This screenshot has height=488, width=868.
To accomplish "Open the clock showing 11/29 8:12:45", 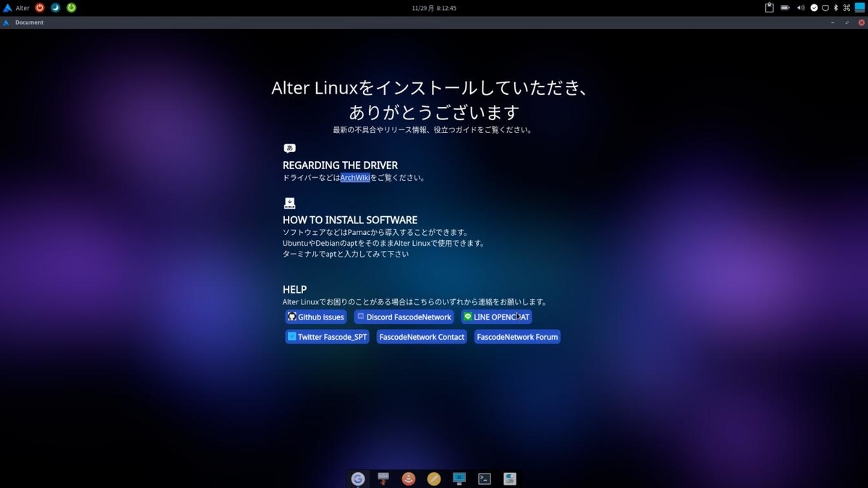I will pos(434,8).
